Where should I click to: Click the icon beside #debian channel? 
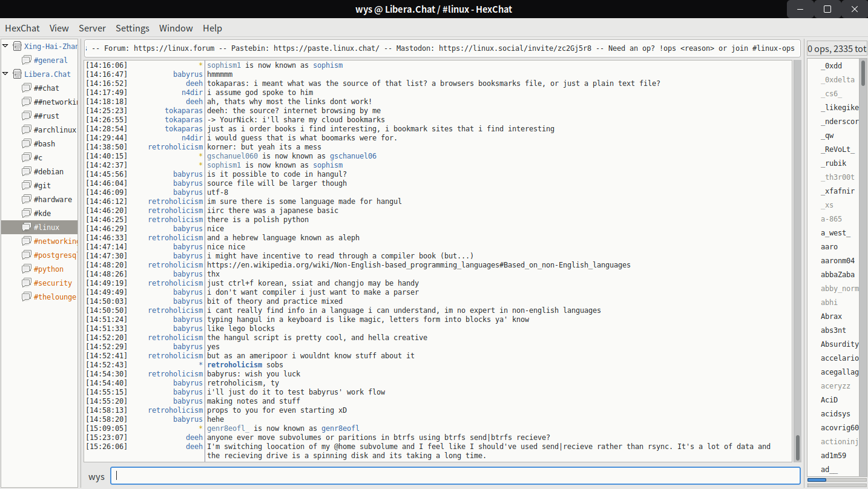(x=26, y=171)
